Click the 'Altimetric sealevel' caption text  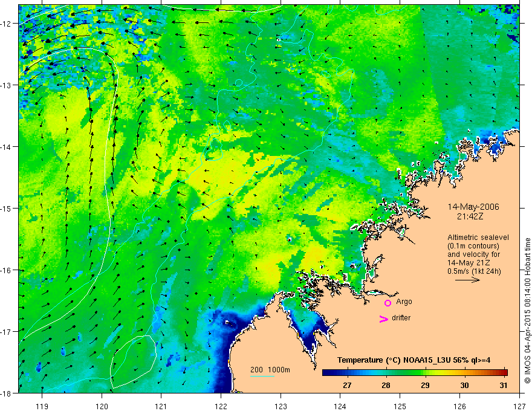coord(478,238)
